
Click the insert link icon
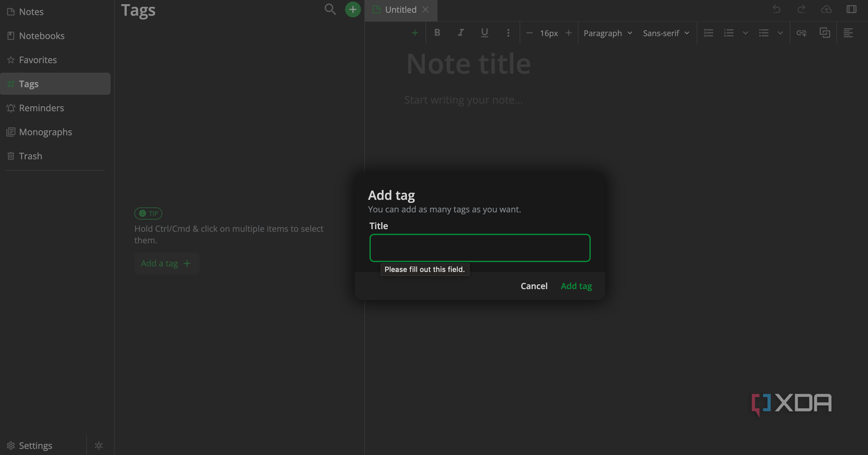801,33
